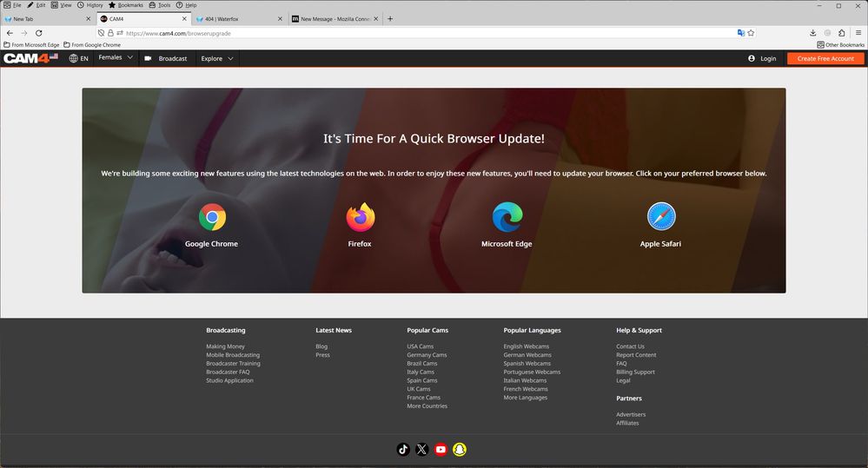868x468 pixels.
Task: Open the TikTok social media icon
Action: pyautogui.click(x=403, y=449)
